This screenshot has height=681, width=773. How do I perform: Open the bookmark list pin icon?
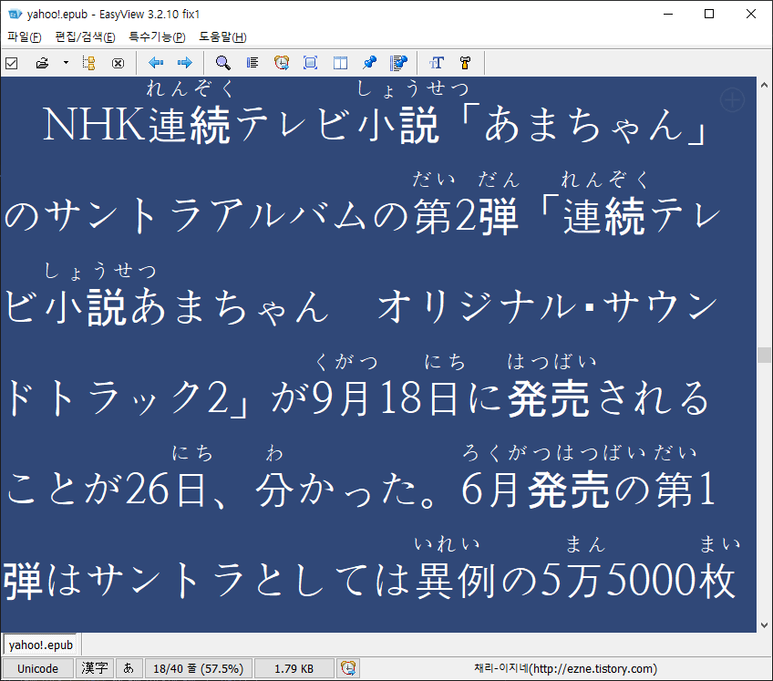pos(398,63)
